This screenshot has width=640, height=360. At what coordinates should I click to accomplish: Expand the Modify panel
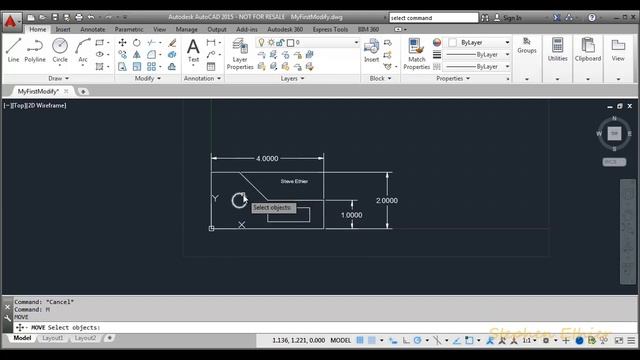click(148, 78)
